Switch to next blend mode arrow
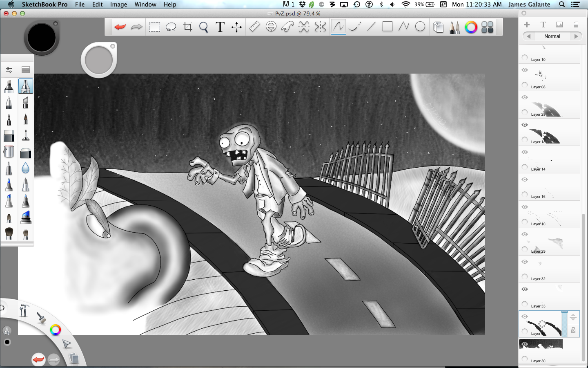 576,36
